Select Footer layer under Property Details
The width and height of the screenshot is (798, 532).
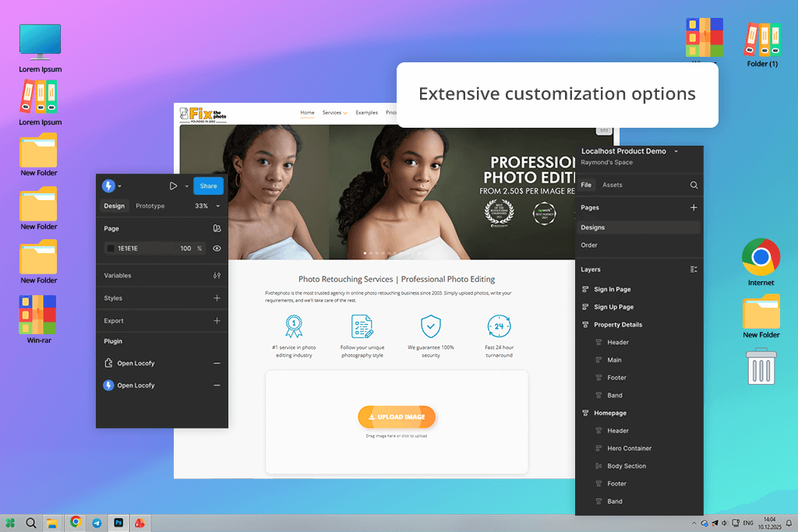(x=616, y=378)
